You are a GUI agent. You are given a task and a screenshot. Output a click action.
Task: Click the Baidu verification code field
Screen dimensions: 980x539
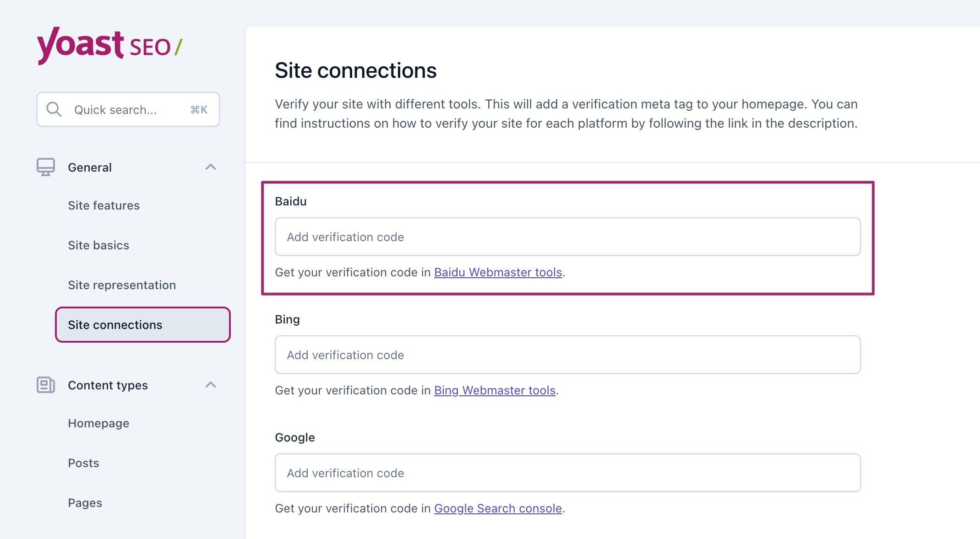click(567, 237)
